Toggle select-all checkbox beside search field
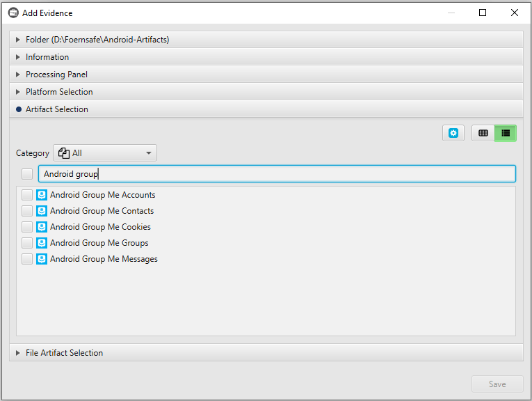This screenshot has width=532, height=401. [x=27, y=174]
